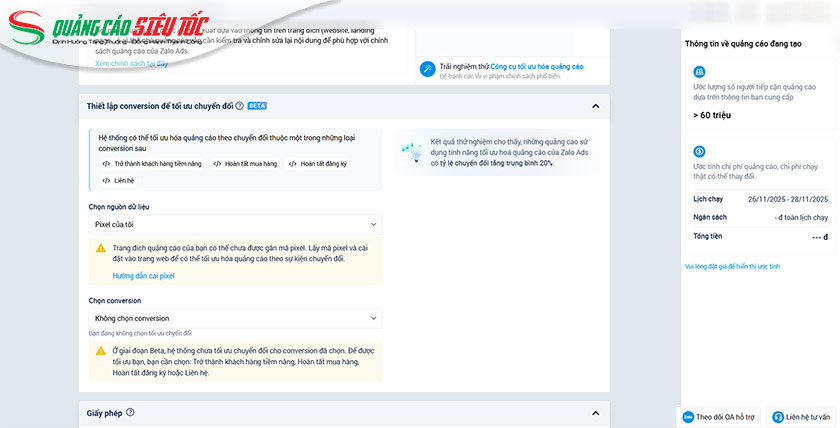Click the help icon next to Giấy phép

click(x=130, y=412)
